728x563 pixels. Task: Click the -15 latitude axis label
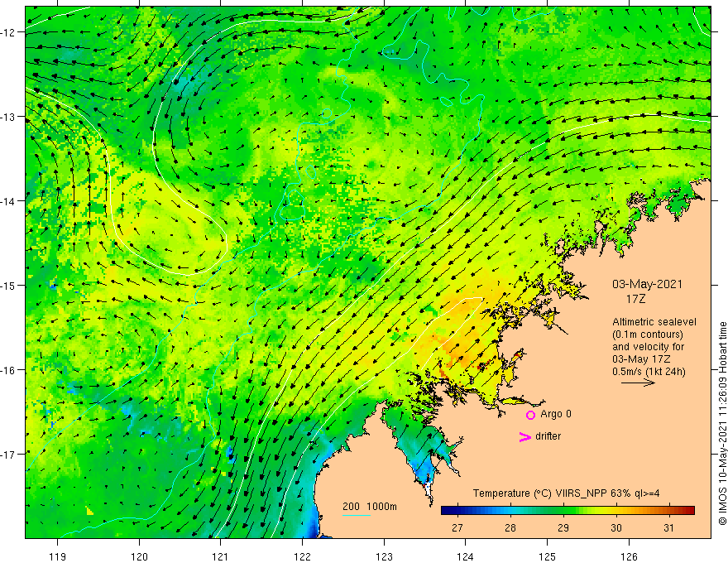click(8, 286)
